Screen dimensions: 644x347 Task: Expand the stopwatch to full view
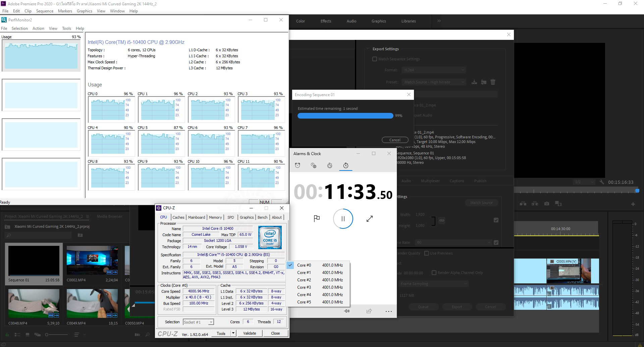(x=370, y=219)
